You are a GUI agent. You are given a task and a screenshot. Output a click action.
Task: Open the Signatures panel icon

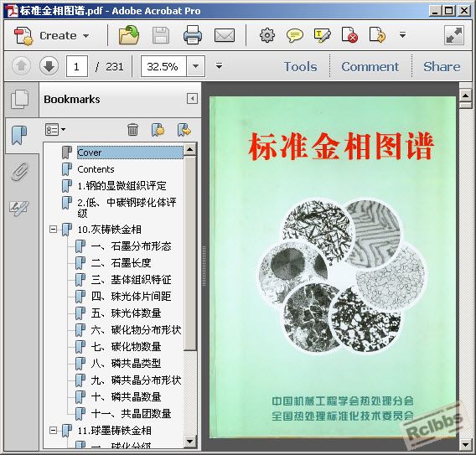(19, 208)
